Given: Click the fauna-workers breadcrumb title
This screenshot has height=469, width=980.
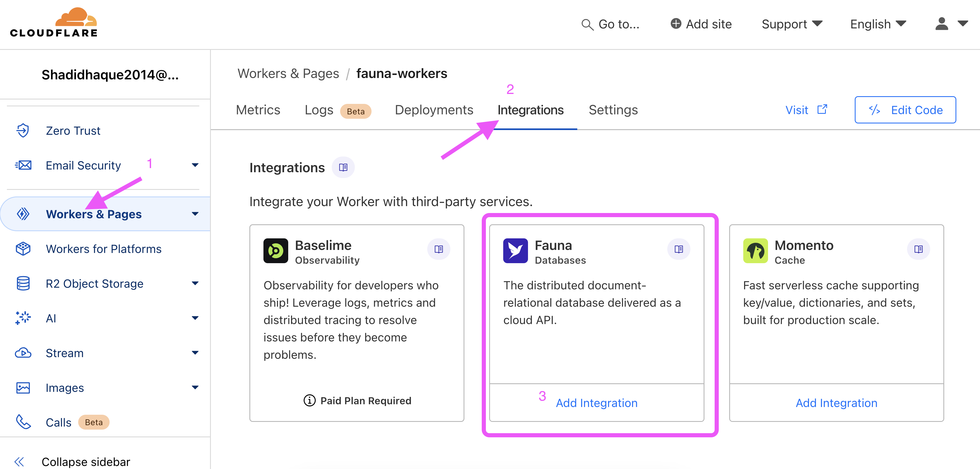Looking at the screenshot, I should click(401, 74).
